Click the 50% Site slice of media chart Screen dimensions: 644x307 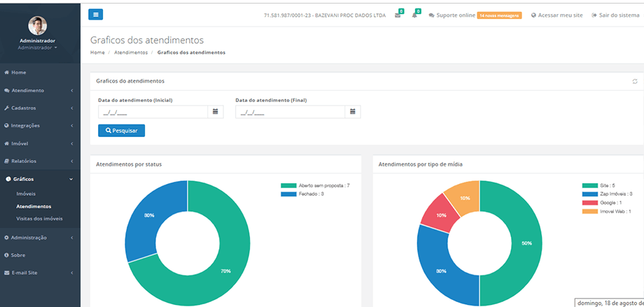coord(527,243)
